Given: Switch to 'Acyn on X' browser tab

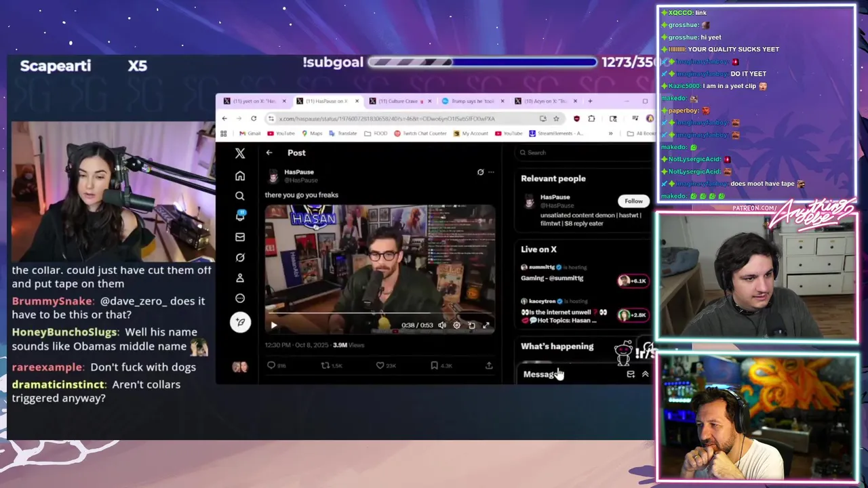Looking at the screenshot, I should [546, 101].
